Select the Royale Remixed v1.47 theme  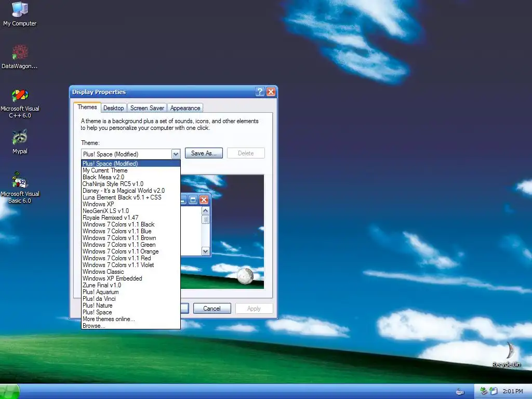(x=130, y=218)
